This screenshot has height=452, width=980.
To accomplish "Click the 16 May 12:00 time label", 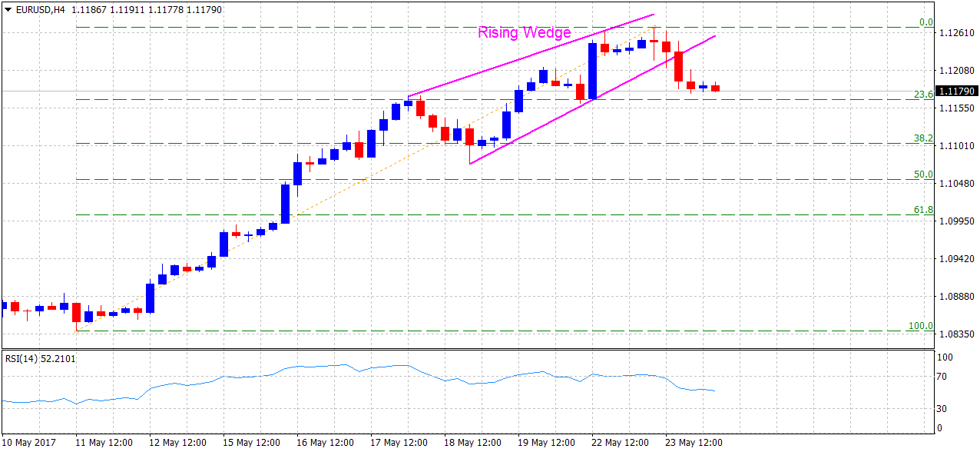I will (325, 443).
